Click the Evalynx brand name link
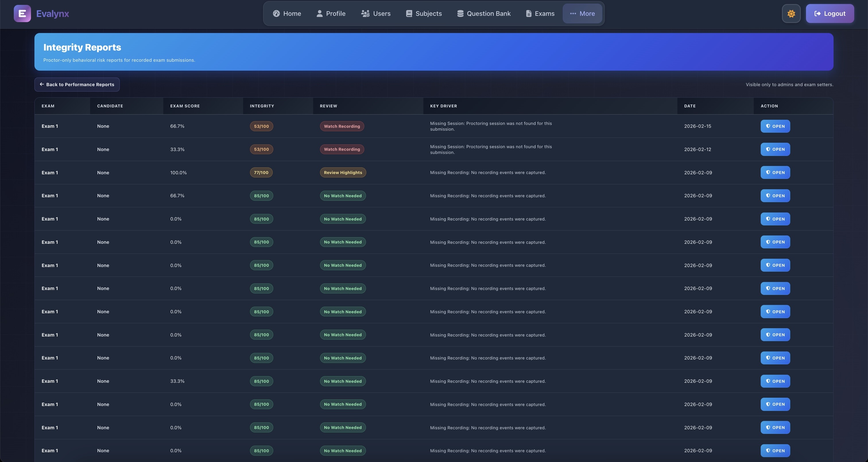 coord(53,13)
